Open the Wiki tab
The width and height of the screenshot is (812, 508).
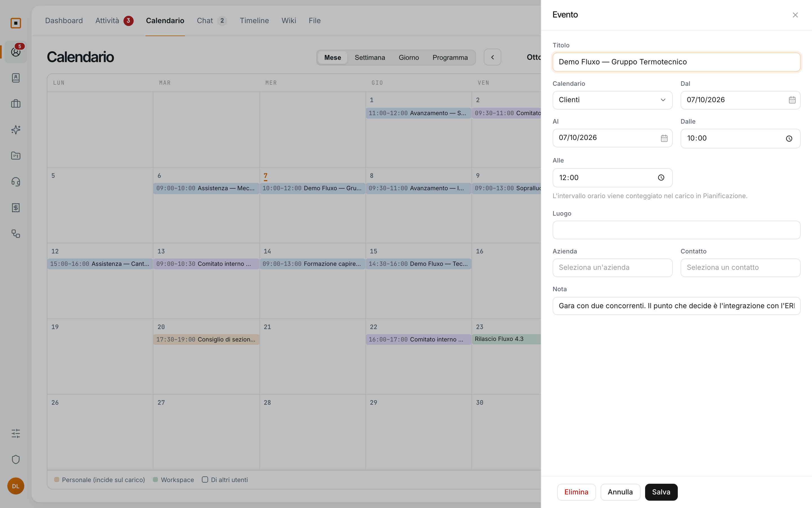point(288,21)
